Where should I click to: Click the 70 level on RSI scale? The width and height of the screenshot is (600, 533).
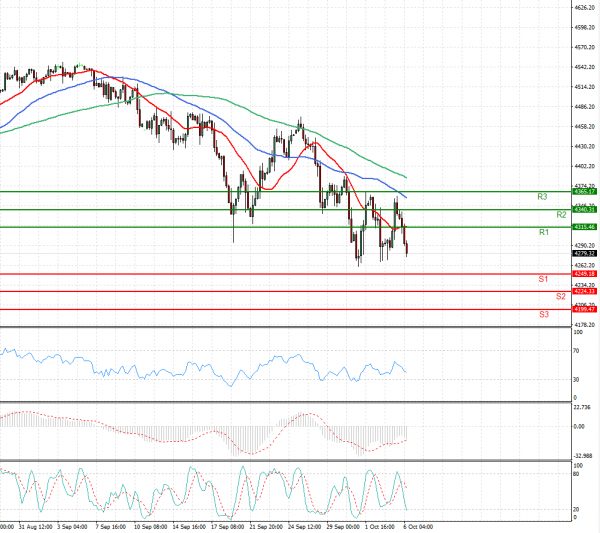point(576,350)
